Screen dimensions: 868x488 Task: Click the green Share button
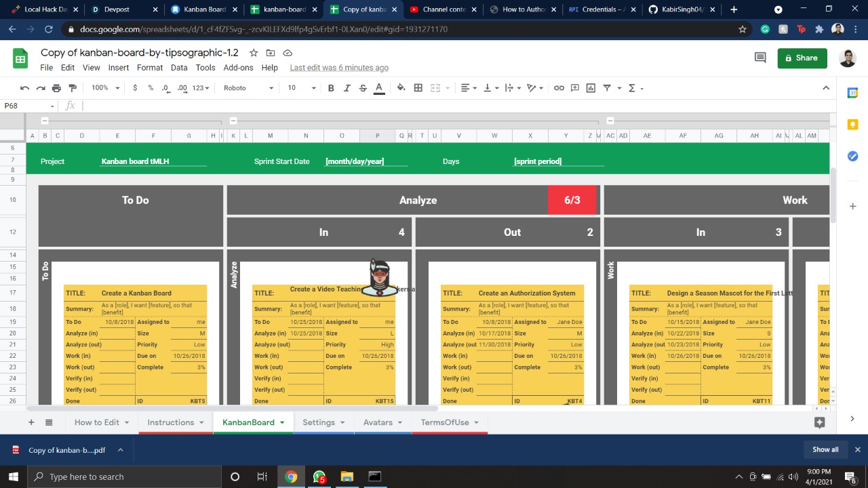click(x=802, y=58)
